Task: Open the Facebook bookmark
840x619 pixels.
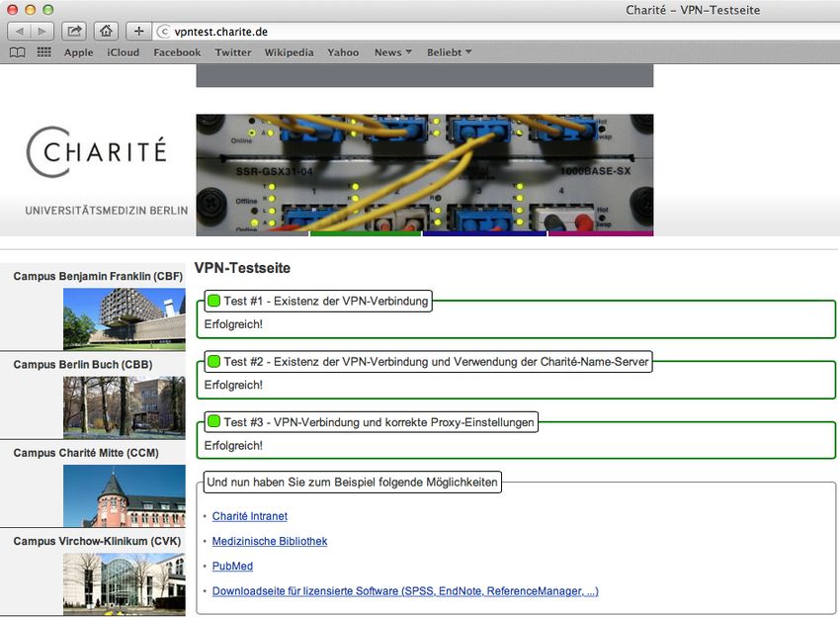Action: 177,52
